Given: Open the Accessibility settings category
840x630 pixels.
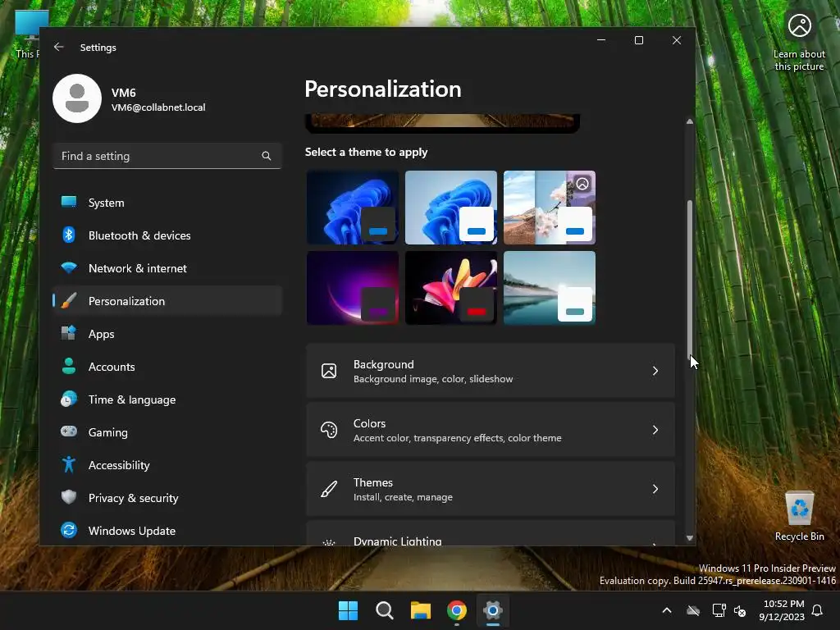Looking at the screenshot, I should 167,465.
